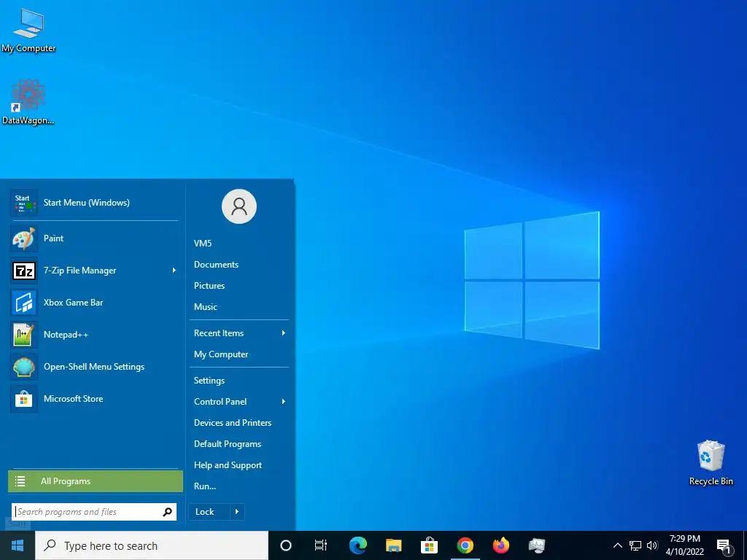
Task: Show hidden tray icons chevron
Action: tap(617, 545)
